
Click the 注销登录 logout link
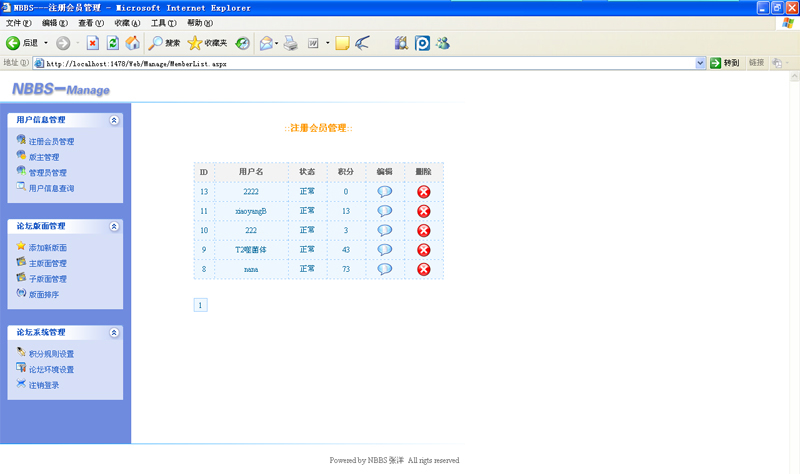tap(44, 385)
